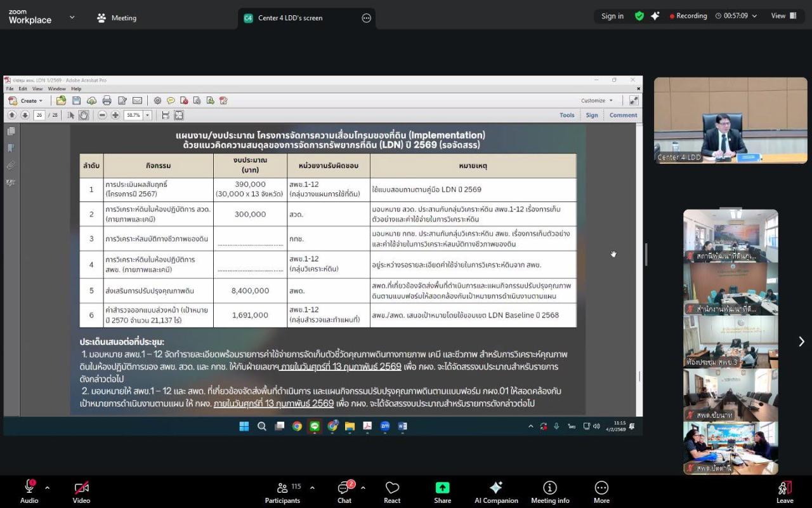The width and height of the screenshot is (812, 508).
Task: Toggle camera with the Video button
Action: tap(81, 491)
